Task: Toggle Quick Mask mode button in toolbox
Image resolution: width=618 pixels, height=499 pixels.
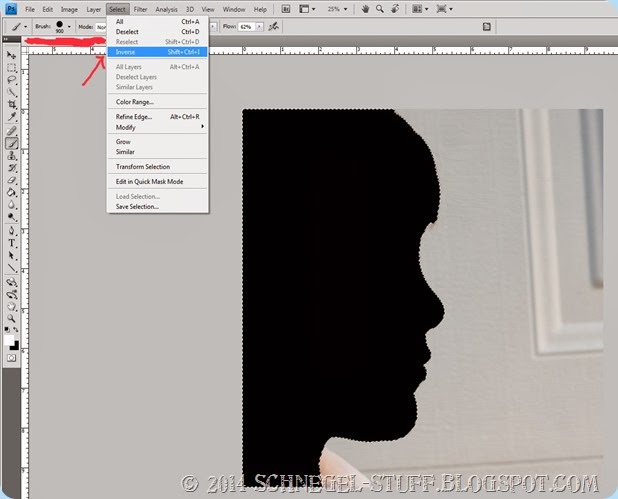Action: tap(12, 356)
